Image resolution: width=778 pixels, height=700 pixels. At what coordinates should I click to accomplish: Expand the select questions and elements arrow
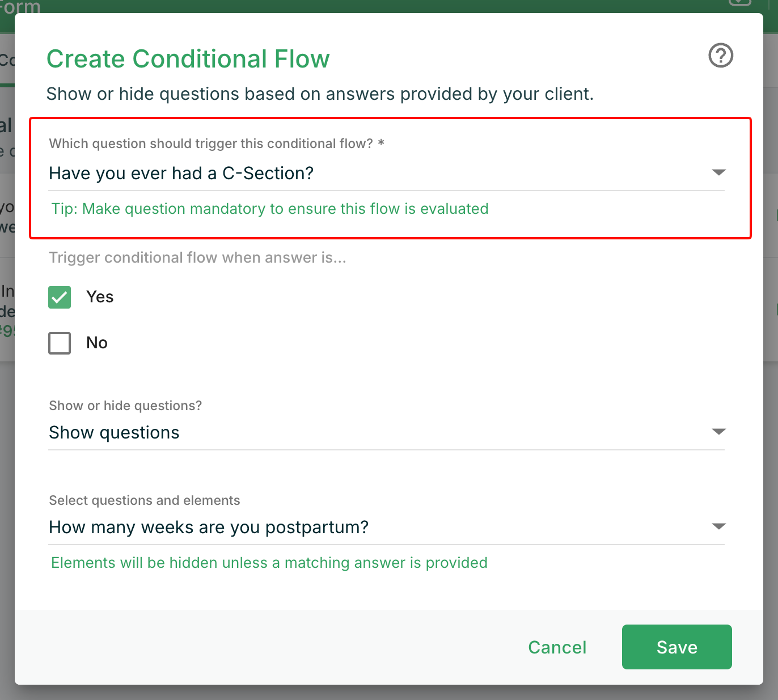coord(718,527)
